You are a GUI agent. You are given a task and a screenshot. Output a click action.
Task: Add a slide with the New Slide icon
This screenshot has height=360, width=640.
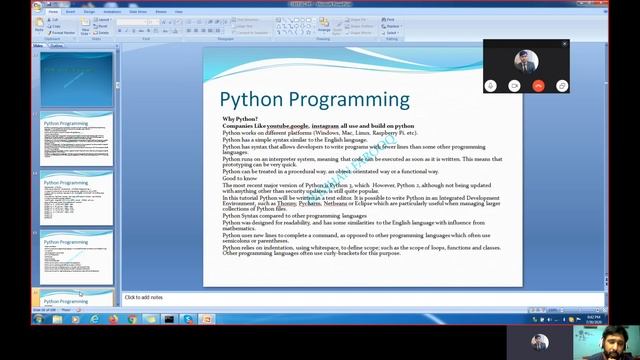[85, 22]
